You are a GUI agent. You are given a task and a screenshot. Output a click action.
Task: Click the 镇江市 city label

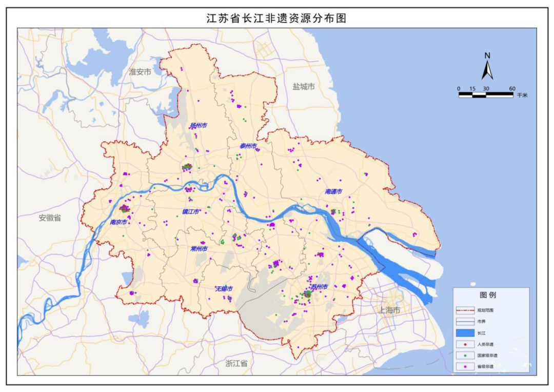click(190, 212)
